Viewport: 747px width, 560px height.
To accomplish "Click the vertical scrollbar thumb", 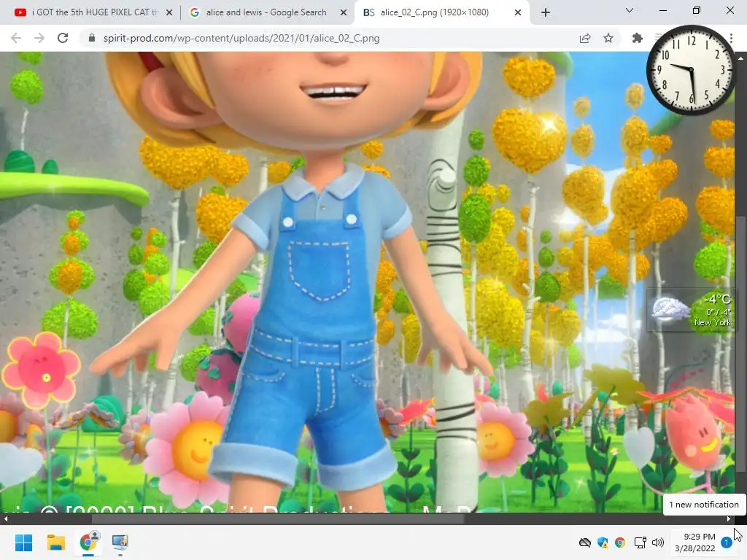I will (x=740, y=343).
